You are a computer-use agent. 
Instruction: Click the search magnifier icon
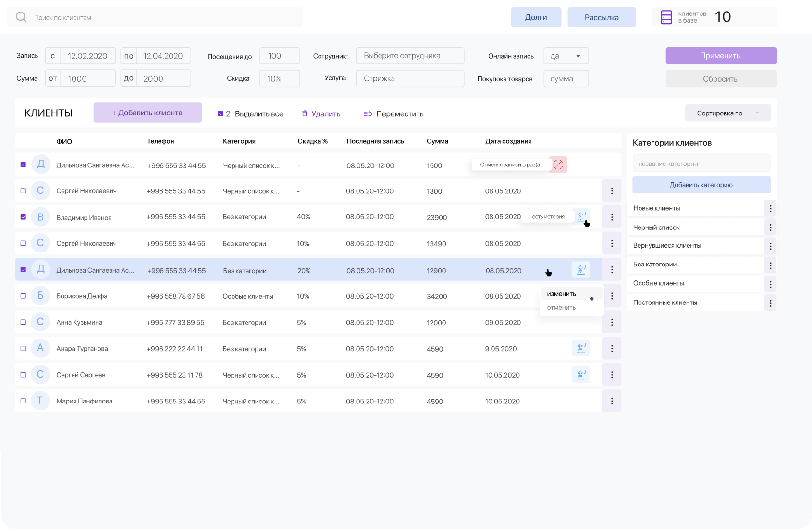coord(21,17)
